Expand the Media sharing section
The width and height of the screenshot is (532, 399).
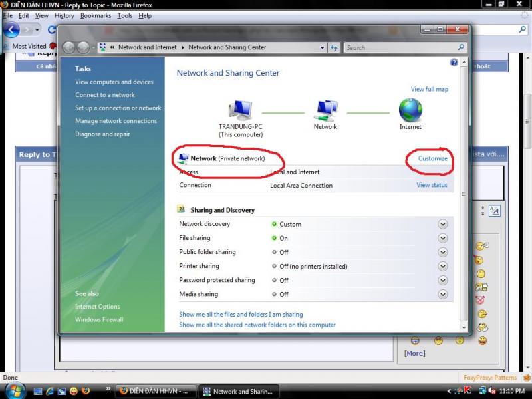[x=443, y=294]
